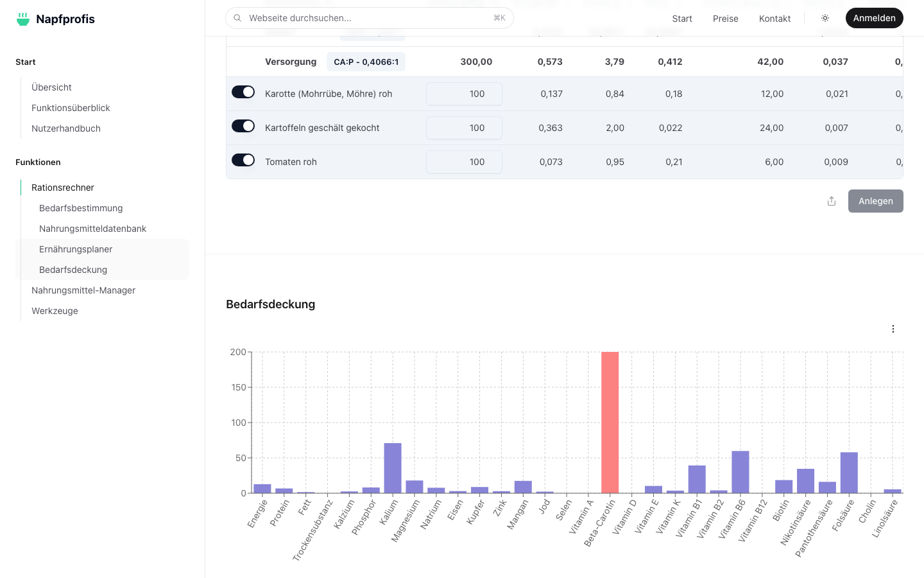
Task: Click the CA:P - 0,4066:1 badge
Action: (366, 62)
